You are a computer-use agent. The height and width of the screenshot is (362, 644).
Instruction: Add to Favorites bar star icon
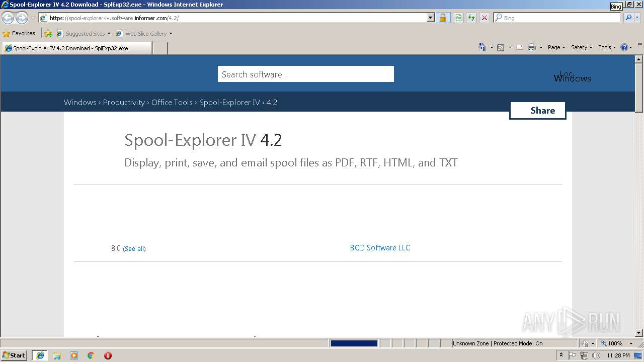point(48,34)
